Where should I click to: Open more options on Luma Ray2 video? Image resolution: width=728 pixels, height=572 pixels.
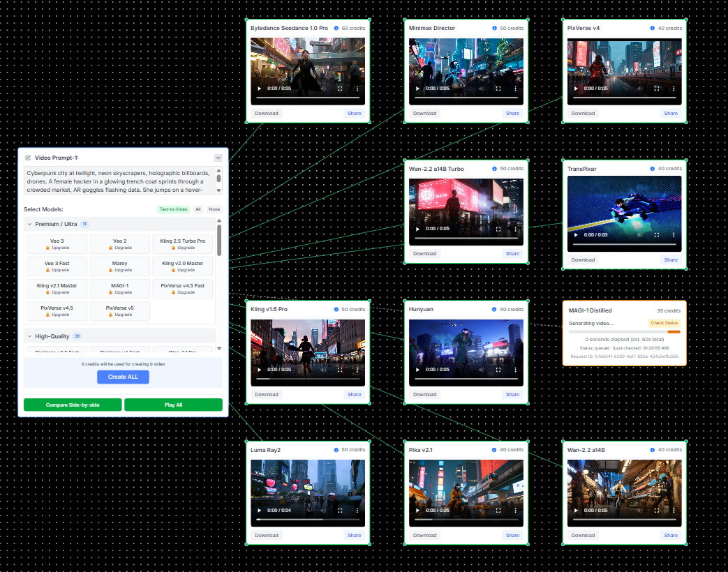coord(357,511)
